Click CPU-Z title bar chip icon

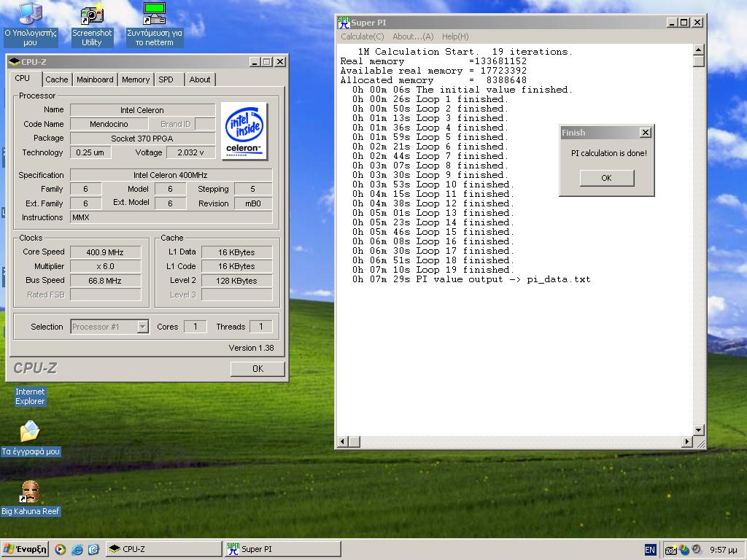tap(15, 62)
